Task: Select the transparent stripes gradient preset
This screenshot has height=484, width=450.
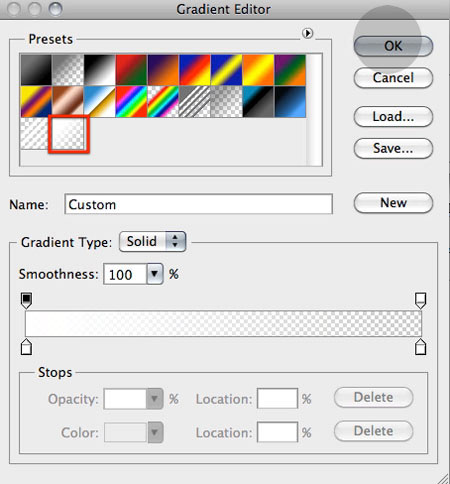Action: click(x=195, y=102)
